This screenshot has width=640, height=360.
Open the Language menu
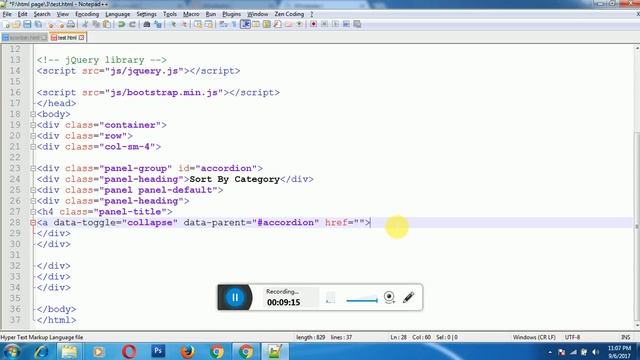pyautogui.click(x=118, y=14)
